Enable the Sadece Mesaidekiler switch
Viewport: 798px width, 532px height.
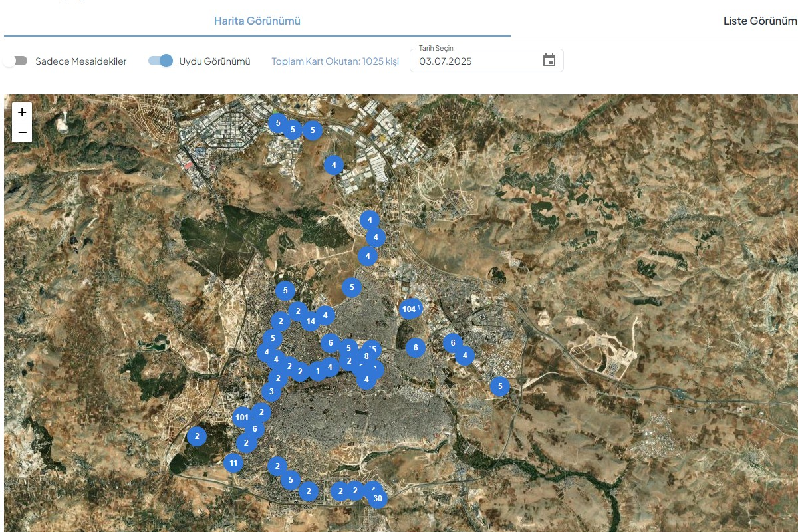click(x=15, y=61)
